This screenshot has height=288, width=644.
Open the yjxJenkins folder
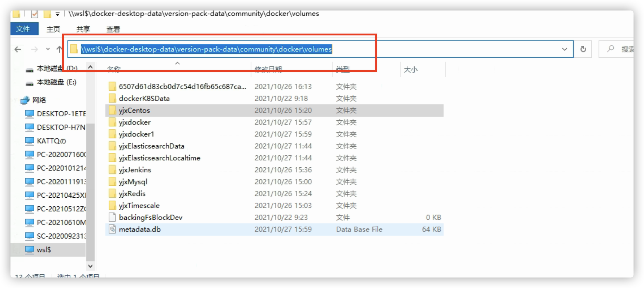click(x=135, y=169)
